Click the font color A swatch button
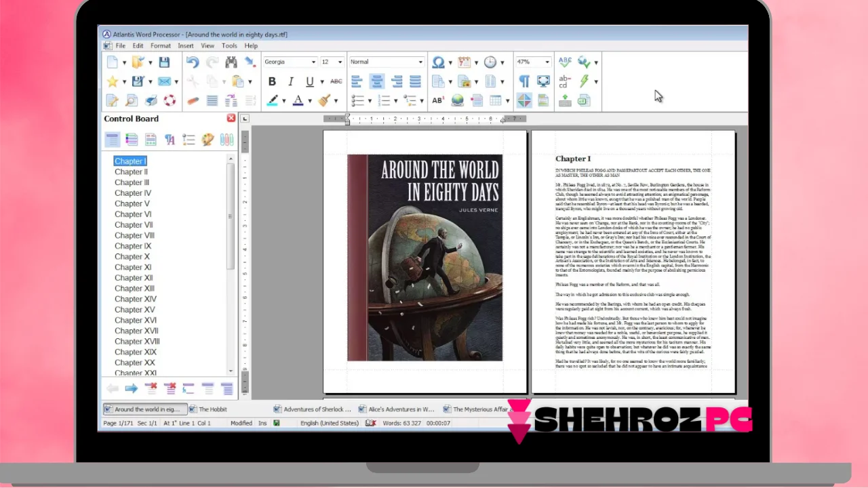 click(x=298, y=100)
